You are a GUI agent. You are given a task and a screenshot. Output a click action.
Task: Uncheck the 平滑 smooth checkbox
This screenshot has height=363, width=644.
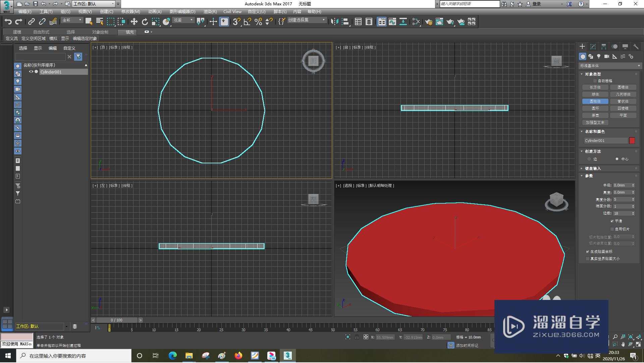point(612,221)
